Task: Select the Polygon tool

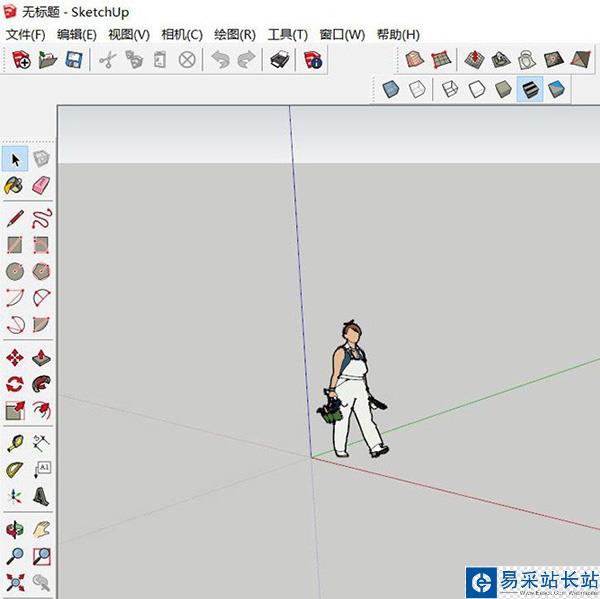Action: (x=41, y=271)
